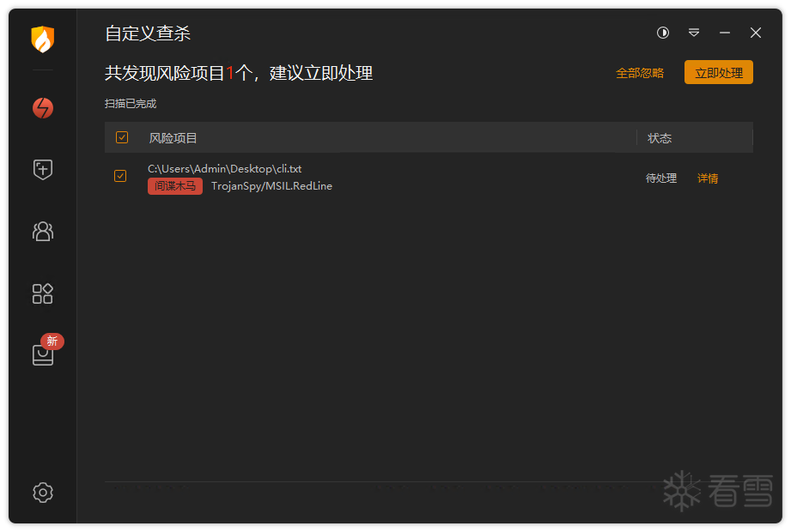Image resolution: width=791 pixels, height=532 pixels.
Task: Click the Huorong flame shield logo
Action: click(x=43, y=39)
